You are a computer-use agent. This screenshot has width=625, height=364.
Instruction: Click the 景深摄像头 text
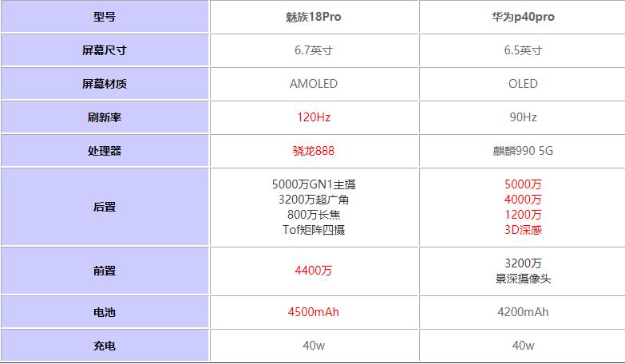click(x=523, y=279)
